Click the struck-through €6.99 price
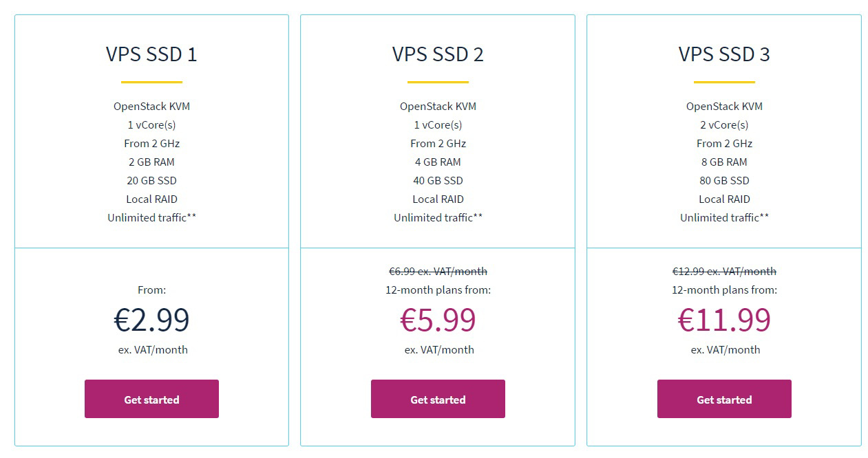The image size is (868, 458). (x=438, y=272)
